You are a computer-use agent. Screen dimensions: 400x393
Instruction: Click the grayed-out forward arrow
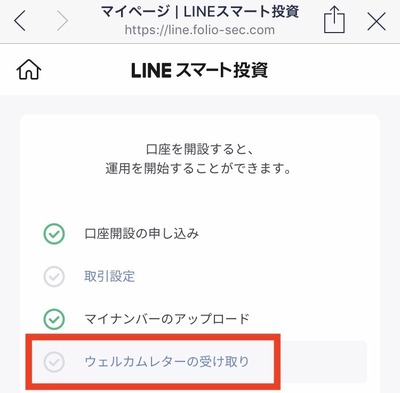tap(62, 21)
